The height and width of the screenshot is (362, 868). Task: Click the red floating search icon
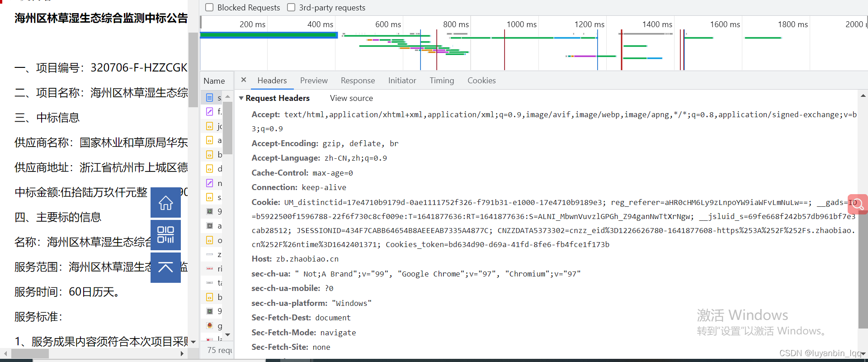[x=858, y=204]
